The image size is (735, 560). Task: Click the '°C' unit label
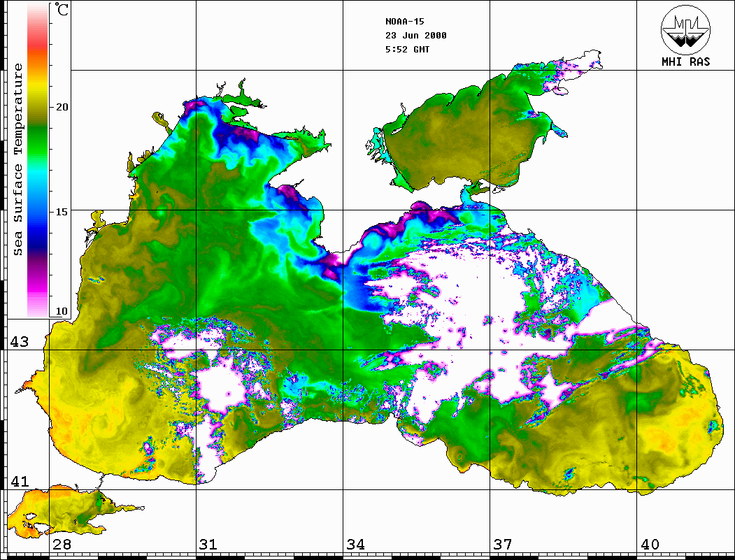point(62,9)
